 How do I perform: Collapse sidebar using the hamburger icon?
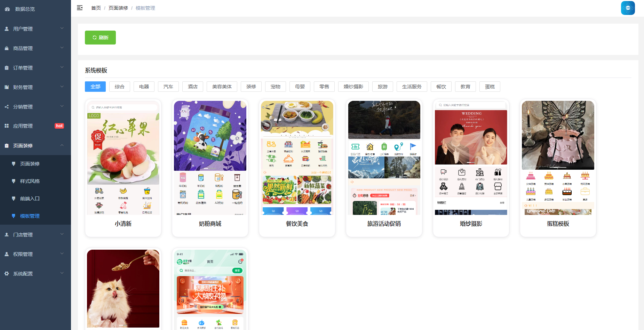[x=80, y=8]
